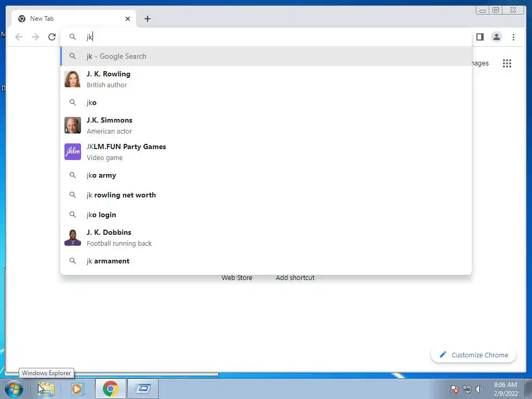Open the Google apps grid
The width and height of the screenshot is (532, 399).
507,63
